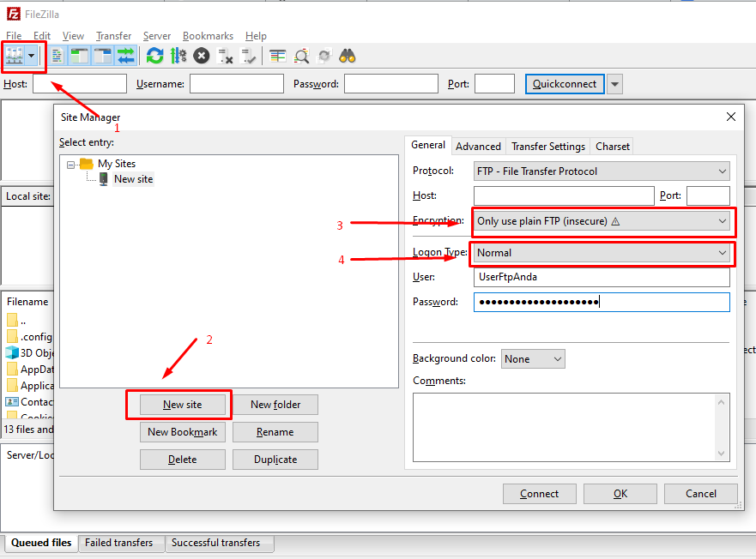Toggle message log display icon
Viewport: 756px width, 559px height.
[57, 56]
